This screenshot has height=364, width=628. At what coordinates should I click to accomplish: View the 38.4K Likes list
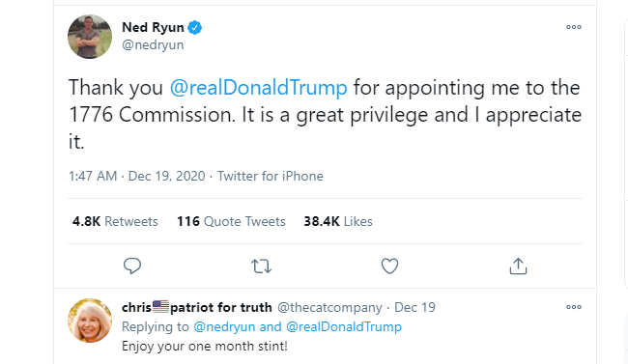tap(338, 221)
